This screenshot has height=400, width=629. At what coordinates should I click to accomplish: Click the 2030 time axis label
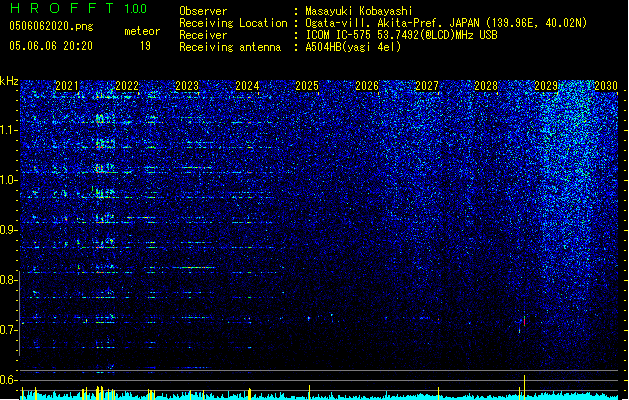[605, 86]
